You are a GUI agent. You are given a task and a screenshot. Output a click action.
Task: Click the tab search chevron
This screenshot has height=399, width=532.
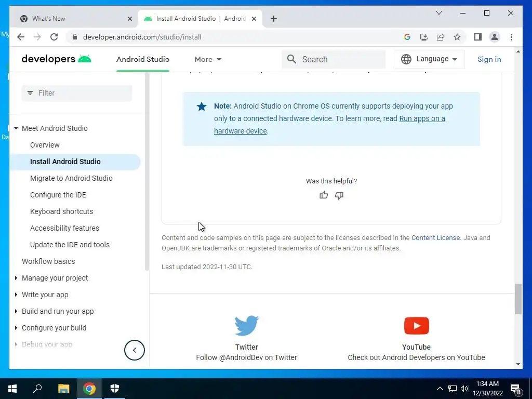[438, 13]
